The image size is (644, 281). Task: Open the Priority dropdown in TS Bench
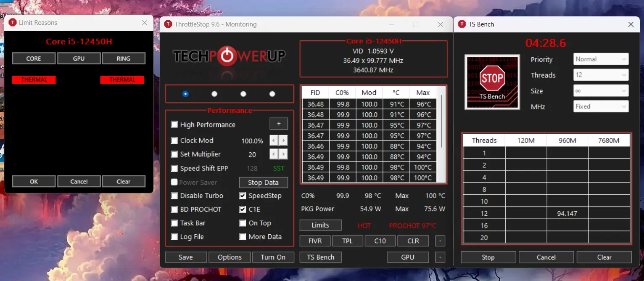click(601, 59)
